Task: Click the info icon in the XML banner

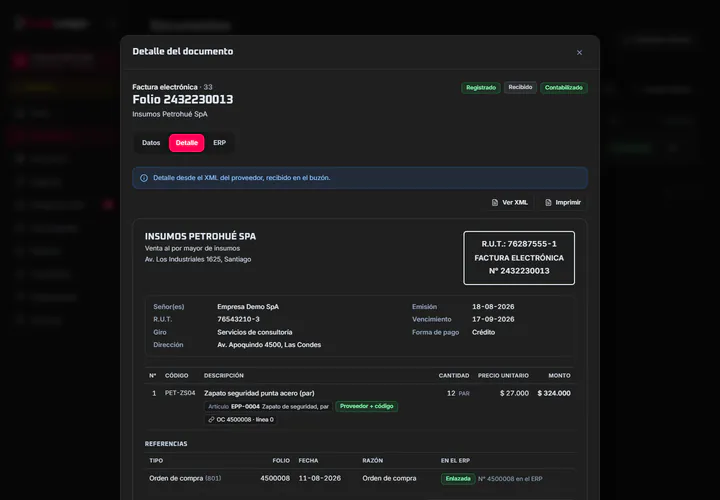Action: coord(144,178)
